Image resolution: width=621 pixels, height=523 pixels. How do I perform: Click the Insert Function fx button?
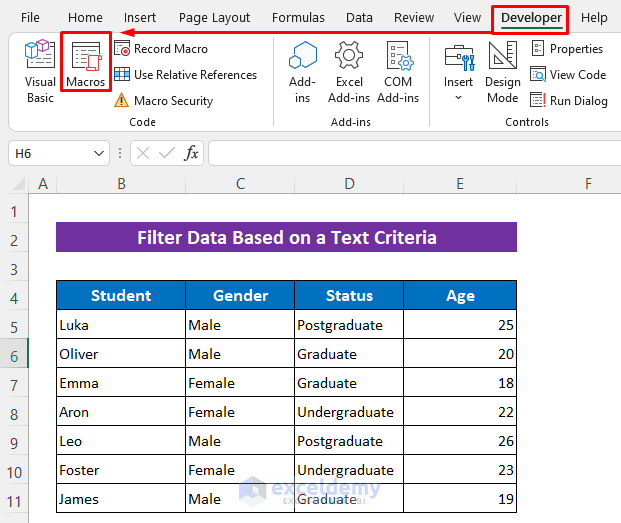tap(191, 153)
